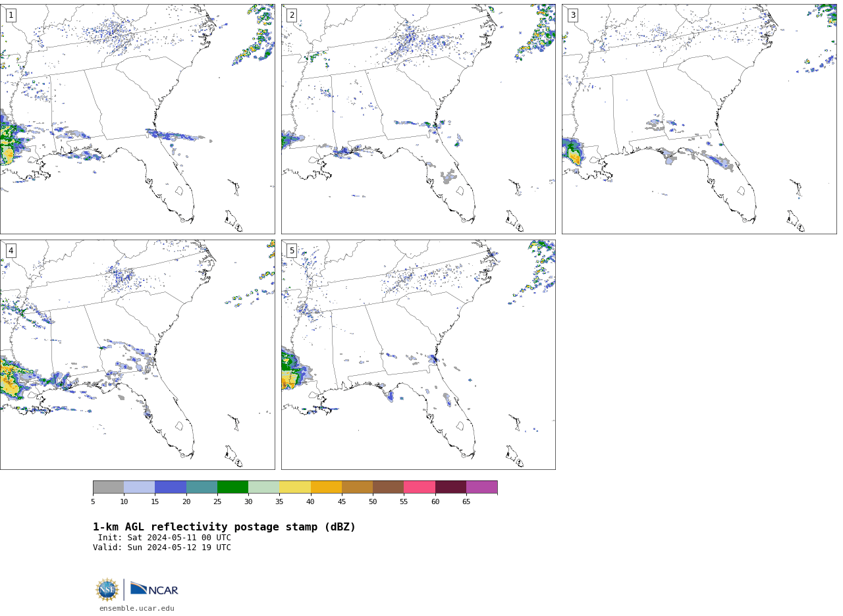Open ensemble member 4 reflectivity map
Viewport: 843px width, 616px height.
click(x=137, y=355)
